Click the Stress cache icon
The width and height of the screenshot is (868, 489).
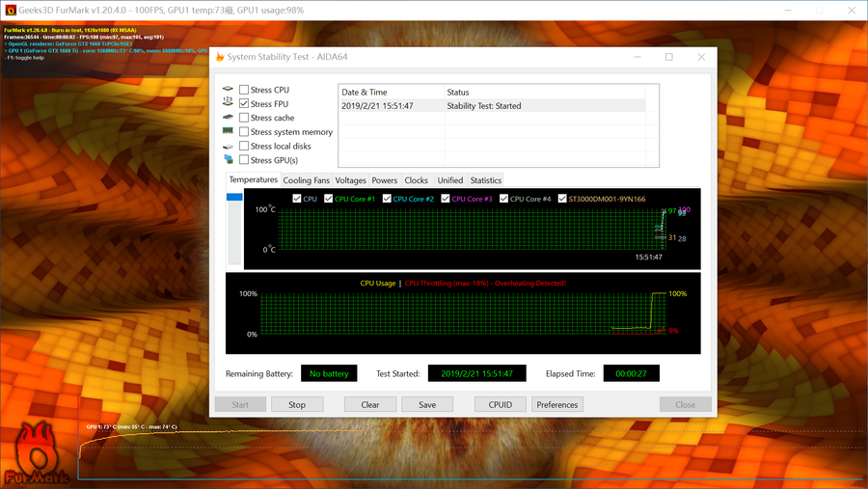tap(228, 117)
